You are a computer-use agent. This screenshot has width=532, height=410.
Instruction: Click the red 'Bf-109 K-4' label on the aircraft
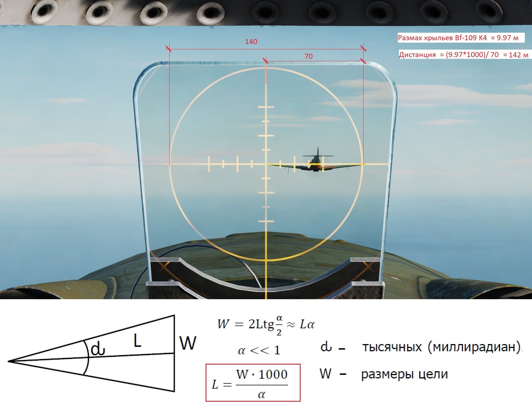pyautogui.click(x=326, y=167)
